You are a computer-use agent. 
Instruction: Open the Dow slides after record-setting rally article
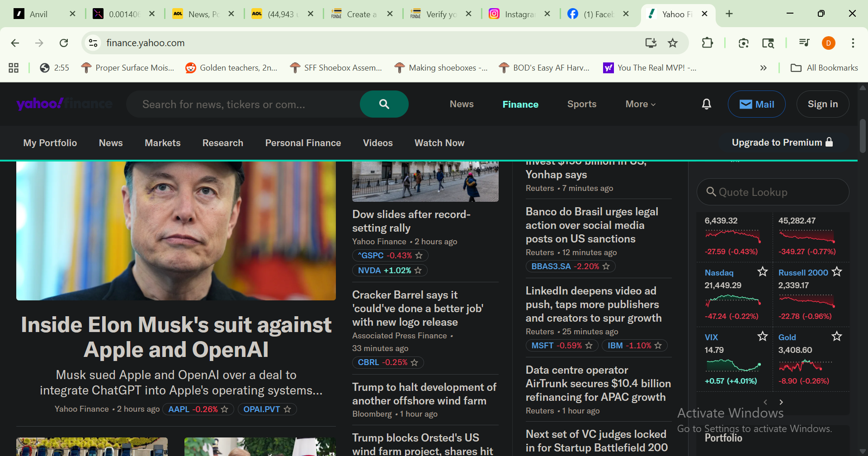click(x=411, y=221)
